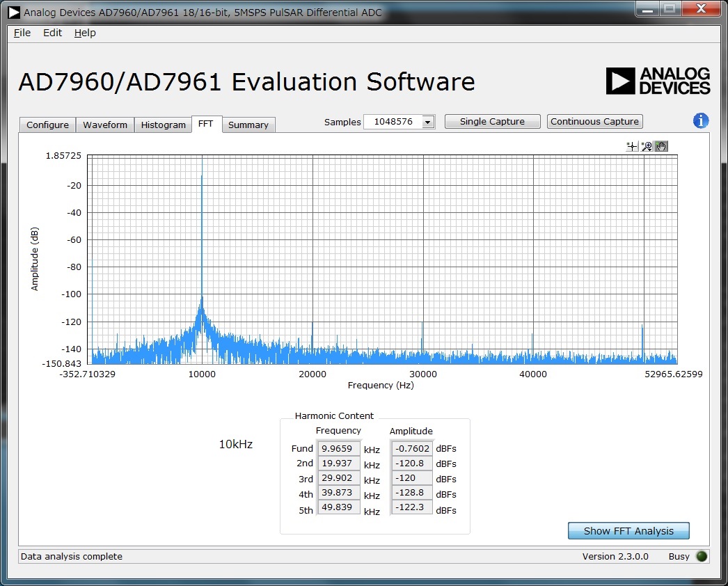728x586 pixels.
Task: Click the Harmonic Content group label
Action: point(334,415)
